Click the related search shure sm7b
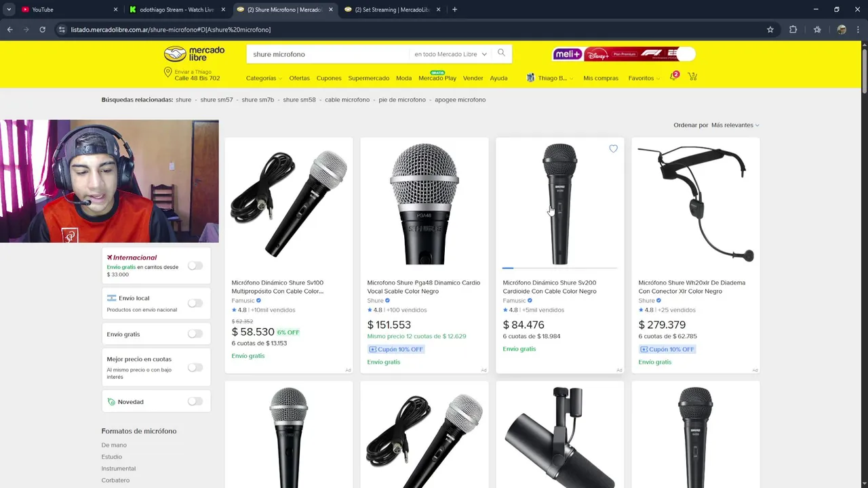This screenshot has height=488, width=868. click(x=258, y=100)
